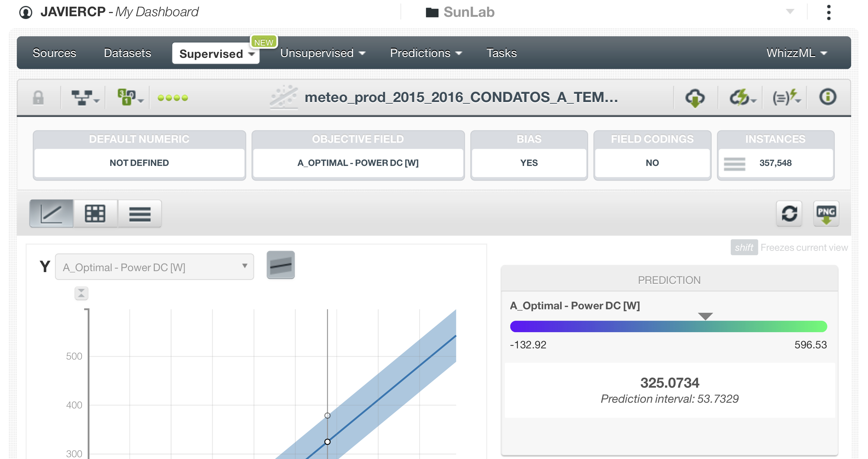Screen dimensions: 868x459
Task: Click the logistic regression title icon
Action: [284, 97]
